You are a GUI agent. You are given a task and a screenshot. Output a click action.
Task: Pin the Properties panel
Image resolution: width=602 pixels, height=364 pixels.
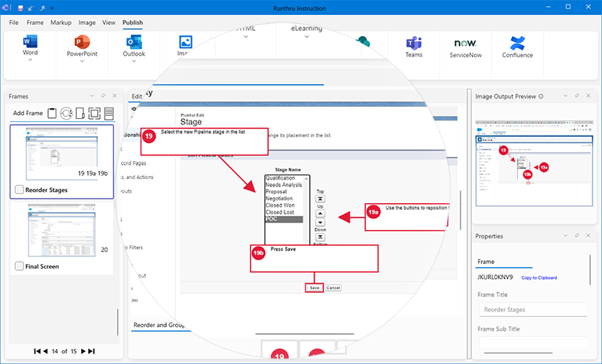point(576,235)
